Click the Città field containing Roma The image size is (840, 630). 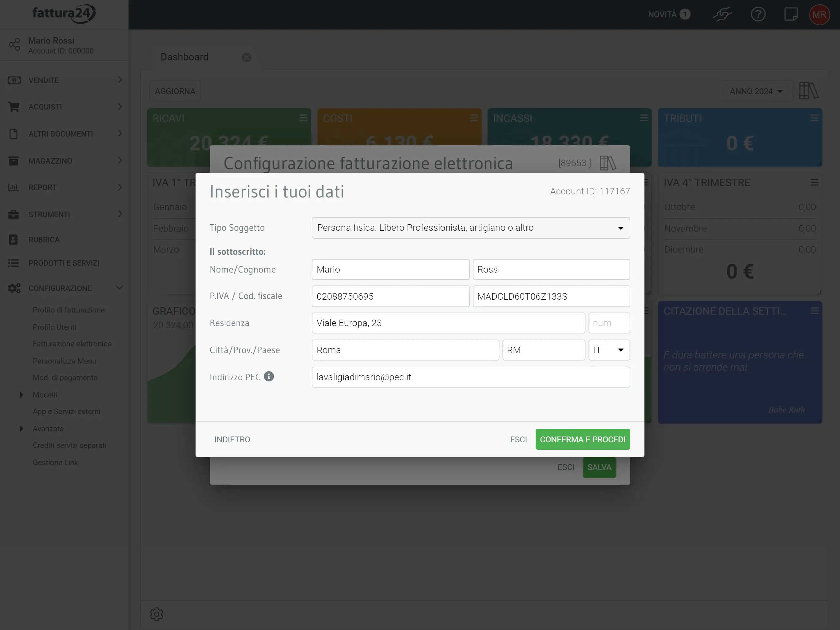point(405,350)
